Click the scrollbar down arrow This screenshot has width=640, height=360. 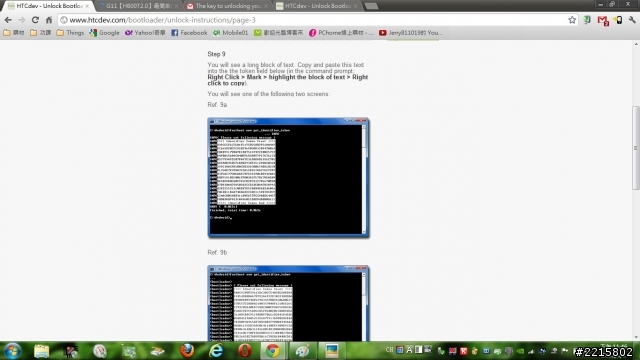636,337
